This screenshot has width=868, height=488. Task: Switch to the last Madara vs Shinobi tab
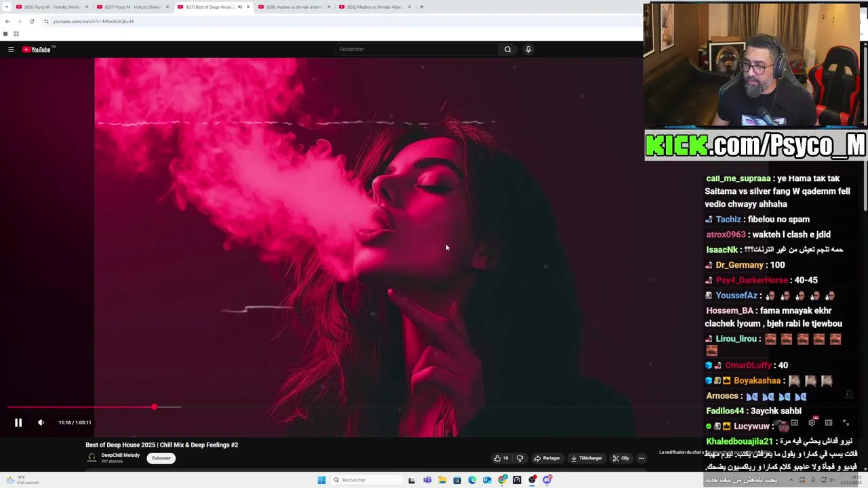pyautogui.click(x=374, y=7)
